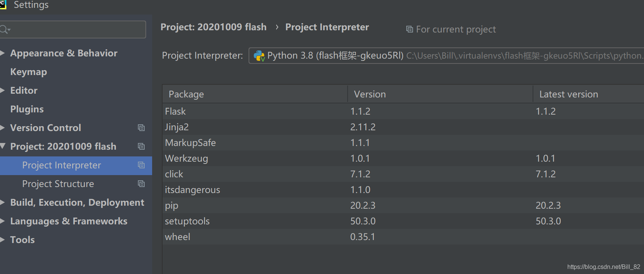
Task: Open Appearance & Behavior settings
Action: coord(64,53)
